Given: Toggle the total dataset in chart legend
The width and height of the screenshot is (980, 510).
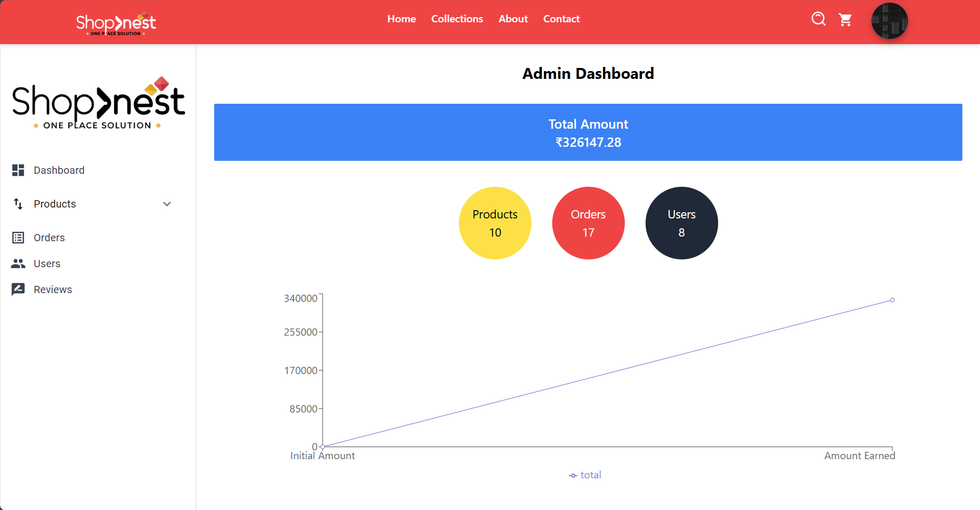Looking at the screenshot, I should 585,475.
